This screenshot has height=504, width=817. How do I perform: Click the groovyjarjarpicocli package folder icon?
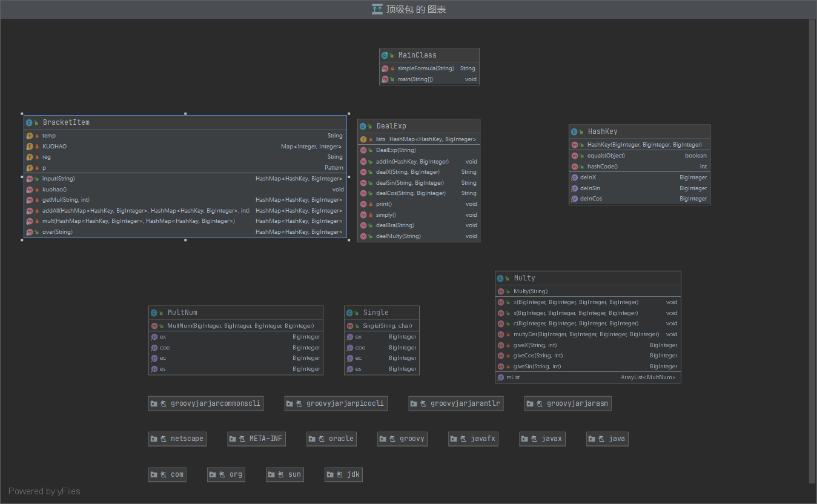(x=290, y=403)
